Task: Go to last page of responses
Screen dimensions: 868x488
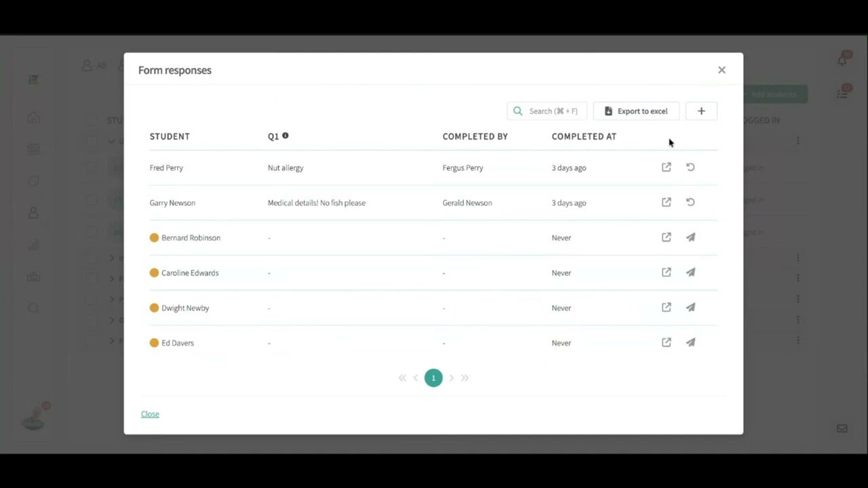Action: click(465, 378)
